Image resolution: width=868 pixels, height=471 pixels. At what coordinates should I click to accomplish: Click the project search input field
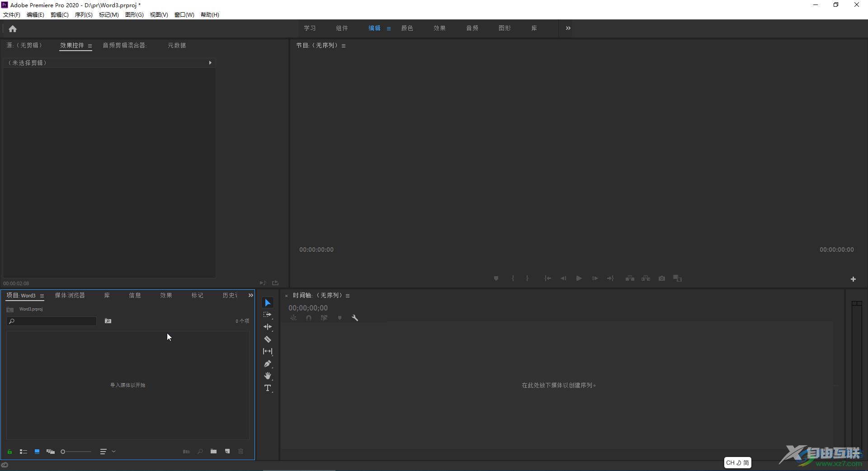52,321
